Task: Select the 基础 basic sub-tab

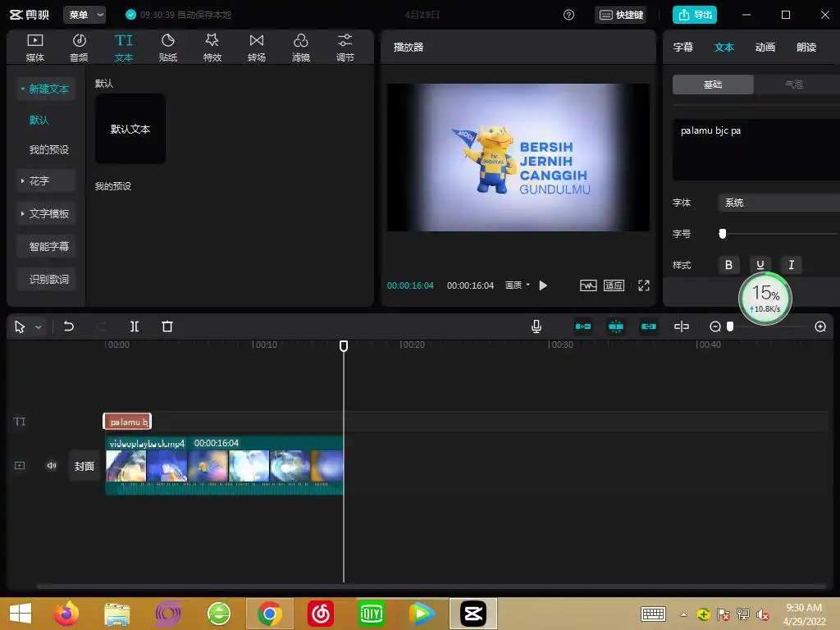Action: pyautogui.click(x=713, y=84)
